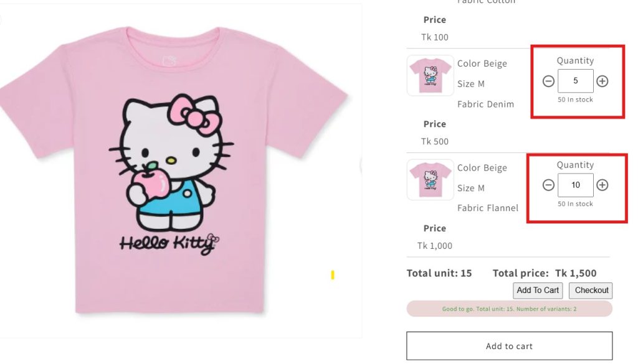Focus the Denim quantity field showing 5
Viewport: 638px width, 364px height.
click(x=575, y=81)
